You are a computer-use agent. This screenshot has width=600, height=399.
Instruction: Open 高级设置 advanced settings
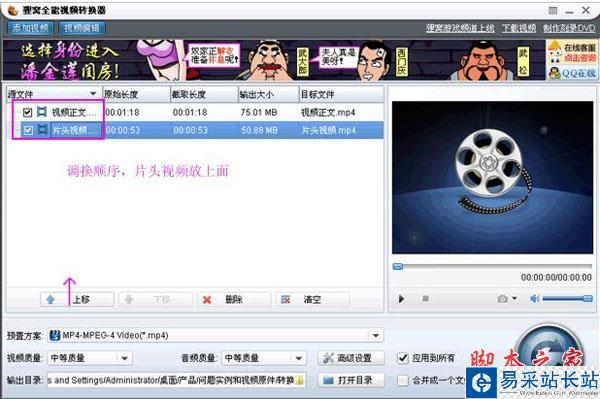(x=351, y=358)
